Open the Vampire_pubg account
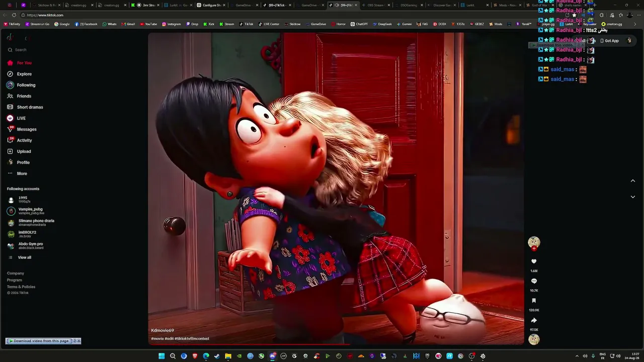This screenshot has width=644, height=362. 26,211
